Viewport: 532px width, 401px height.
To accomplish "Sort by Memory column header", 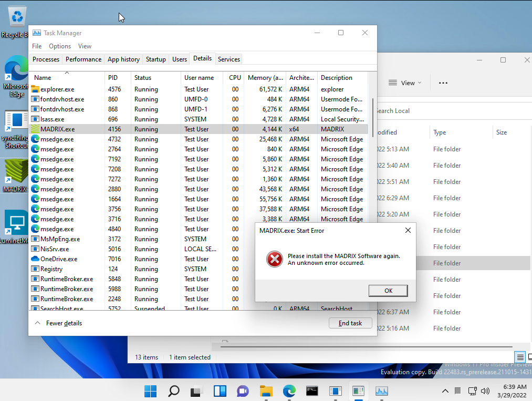I will 265,78.
